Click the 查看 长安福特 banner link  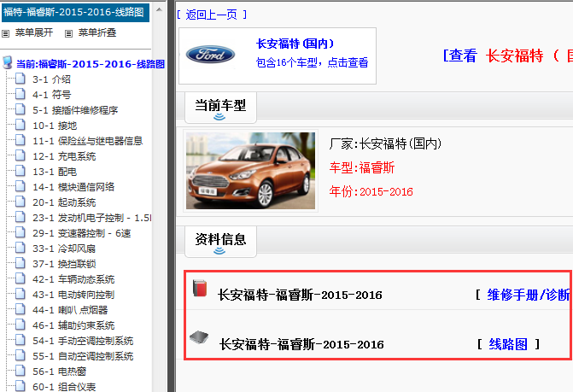click(x=507, y=56)
